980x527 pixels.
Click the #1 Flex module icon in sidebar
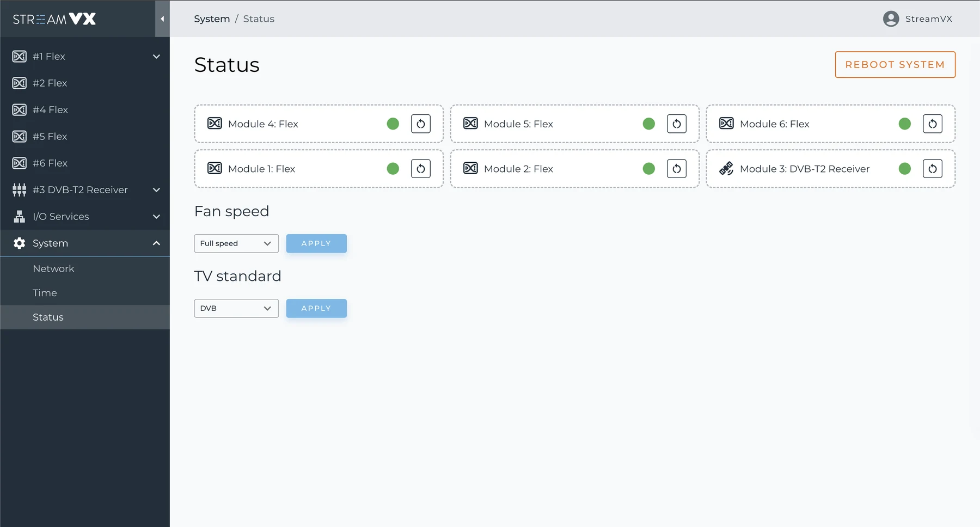pyautogui.click(x=19, y=56)
